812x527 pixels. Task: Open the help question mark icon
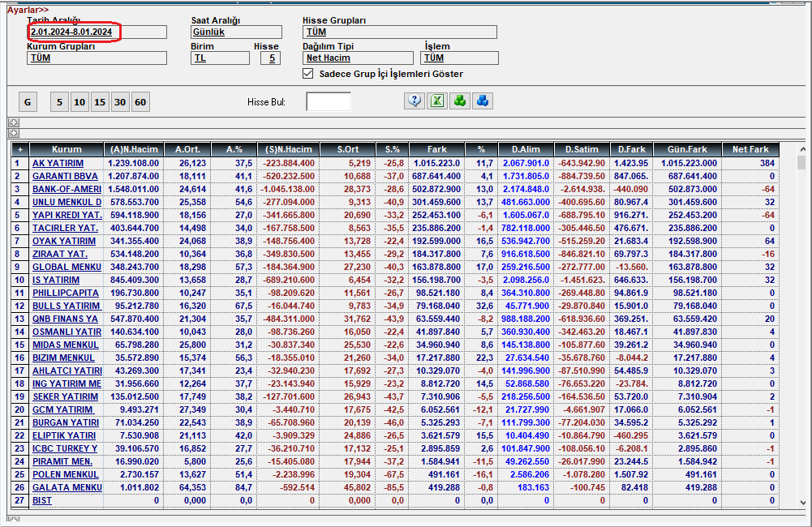415,101
